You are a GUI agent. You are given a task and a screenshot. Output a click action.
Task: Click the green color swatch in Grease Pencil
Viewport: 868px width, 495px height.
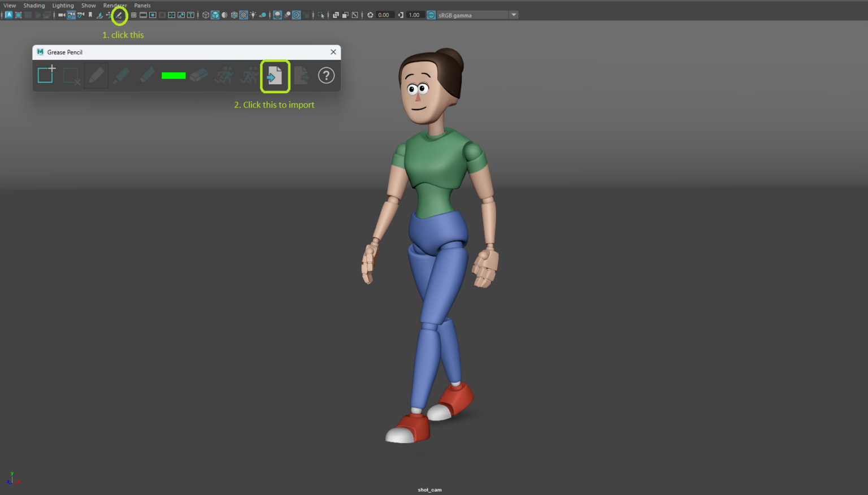(x=173, y=75)
